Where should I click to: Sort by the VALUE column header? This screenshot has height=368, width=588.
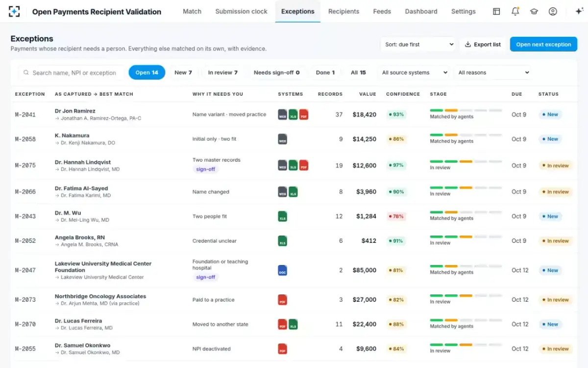click(367, 94)
